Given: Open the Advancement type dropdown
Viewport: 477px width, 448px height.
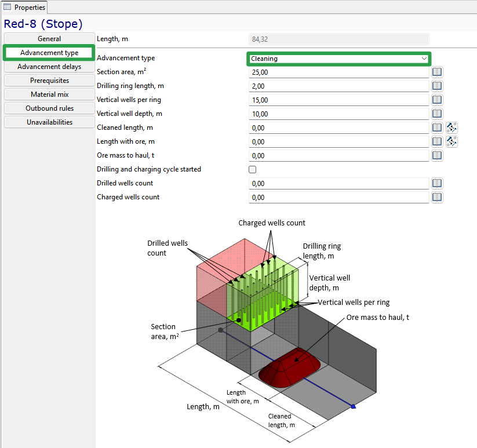Looking at the screenshot, I should [x=338, y=59].
